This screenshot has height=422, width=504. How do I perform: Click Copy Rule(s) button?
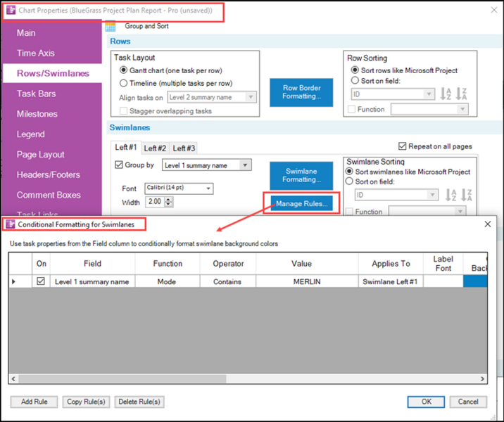(x=86, y=402)
